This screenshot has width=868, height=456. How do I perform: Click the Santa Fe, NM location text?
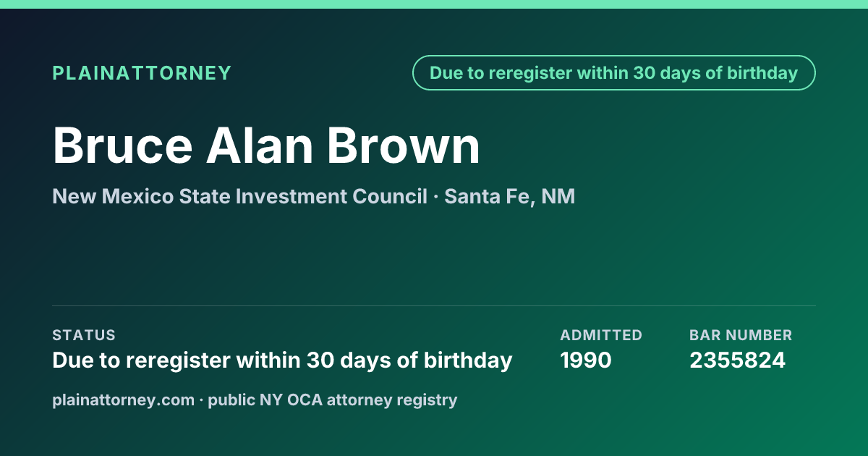[510, 196]
